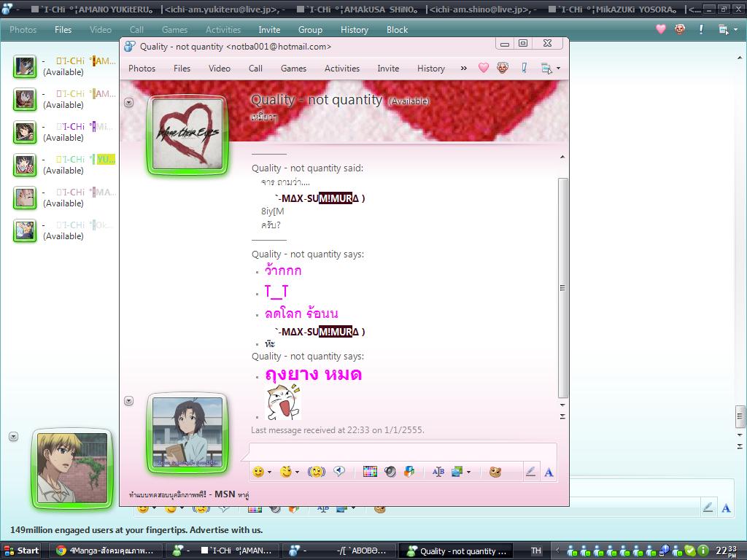Open the backgrounds grid icon in Quality chat
747x560 pixels.
(370, 472)
